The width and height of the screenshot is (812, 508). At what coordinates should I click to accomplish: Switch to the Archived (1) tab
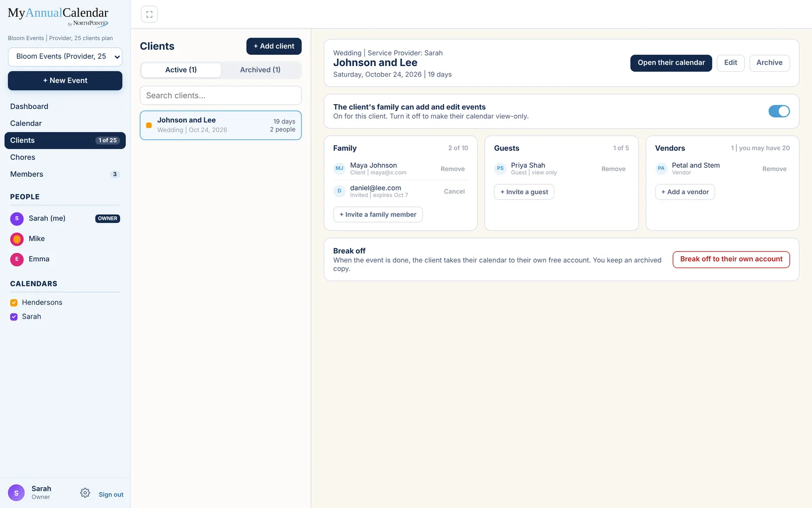pos(260,70)
